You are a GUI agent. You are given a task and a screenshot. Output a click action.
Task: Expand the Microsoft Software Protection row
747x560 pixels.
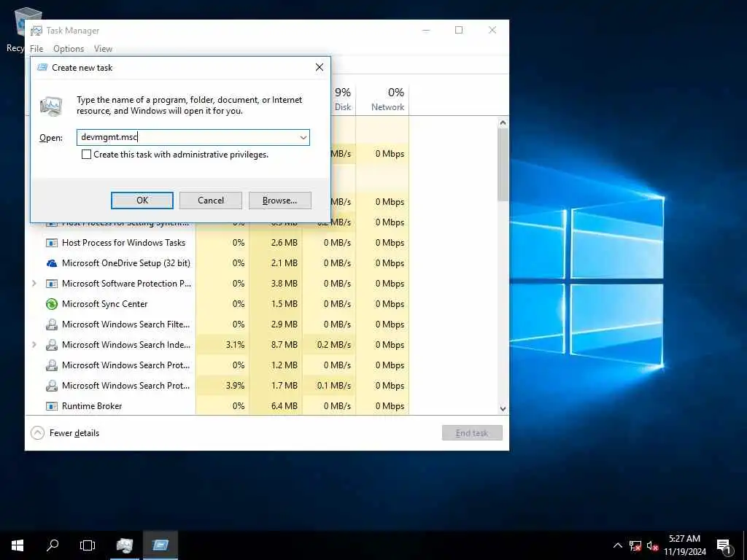pyautogui.click(x=34, y=284)
